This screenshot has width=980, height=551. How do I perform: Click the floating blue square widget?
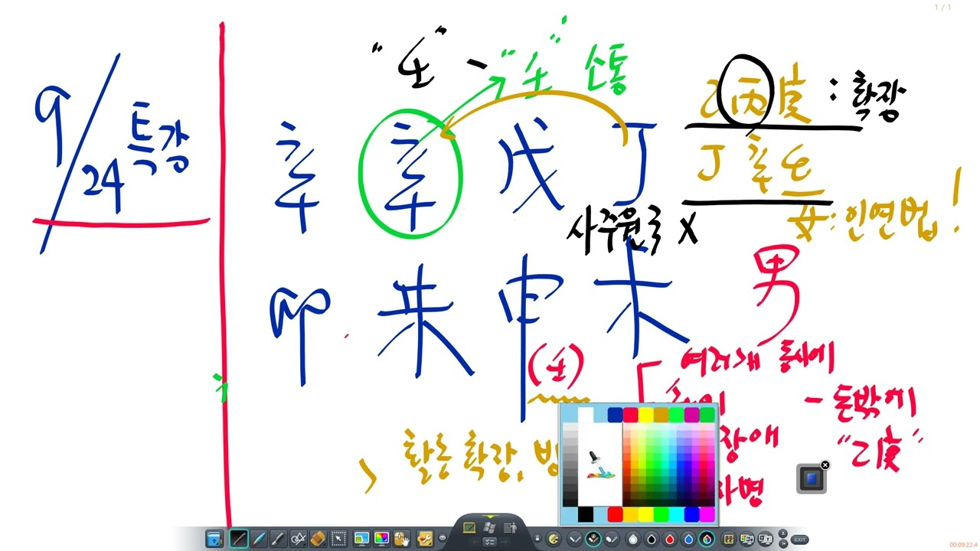tap(811, 479)
